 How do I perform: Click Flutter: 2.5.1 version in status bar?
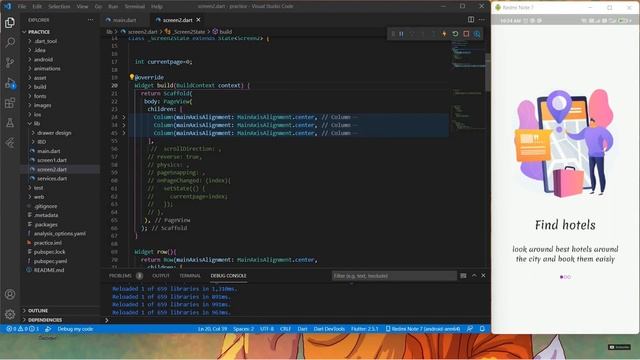[x=364, y=329]
